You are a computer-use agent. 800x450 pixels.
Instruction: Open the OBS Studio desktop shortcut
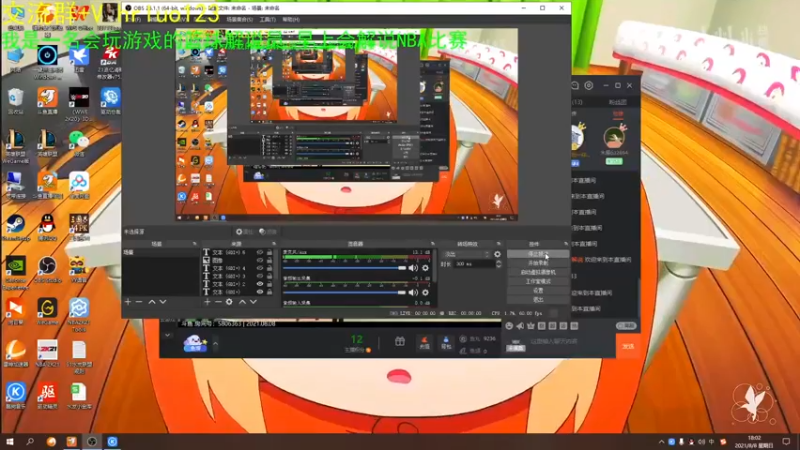47,270
